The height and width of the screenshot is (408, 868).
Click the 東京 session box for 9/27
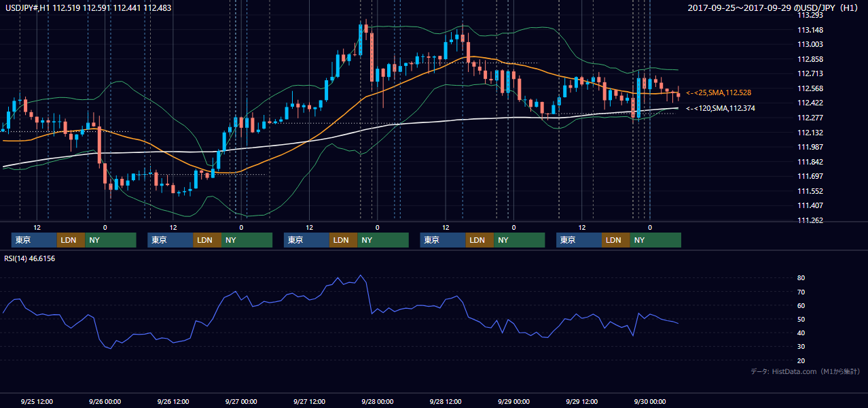pos(306,240)
